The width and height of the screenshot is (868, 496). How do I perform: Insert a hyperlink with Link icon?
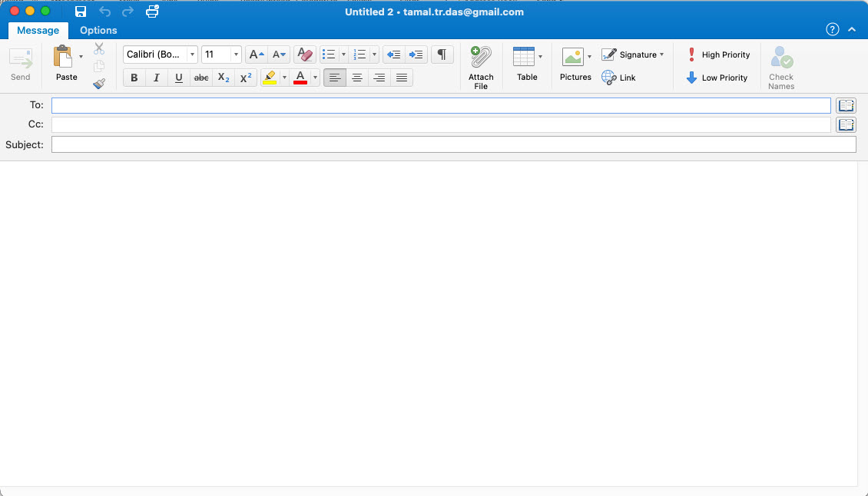pyautogui.click(x=619, y=78)
